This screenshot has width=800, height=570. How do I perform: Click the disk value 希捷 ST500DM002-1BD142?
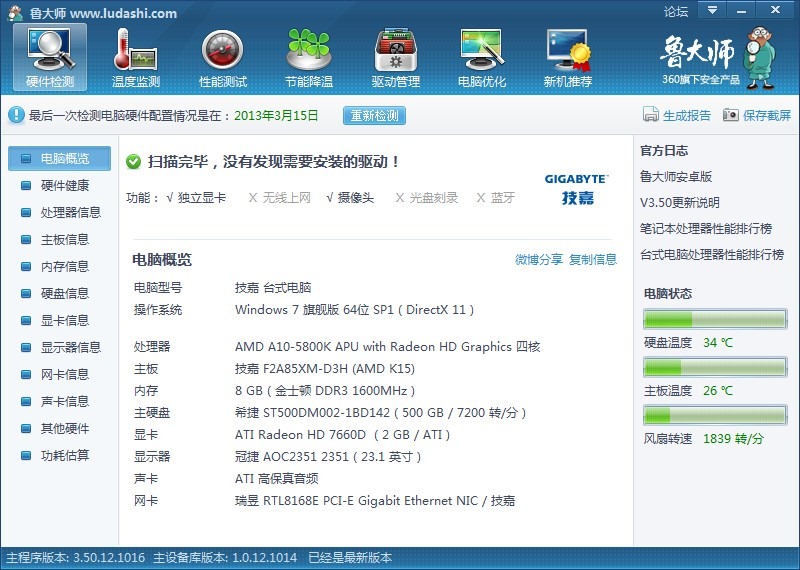click(381, 412)
